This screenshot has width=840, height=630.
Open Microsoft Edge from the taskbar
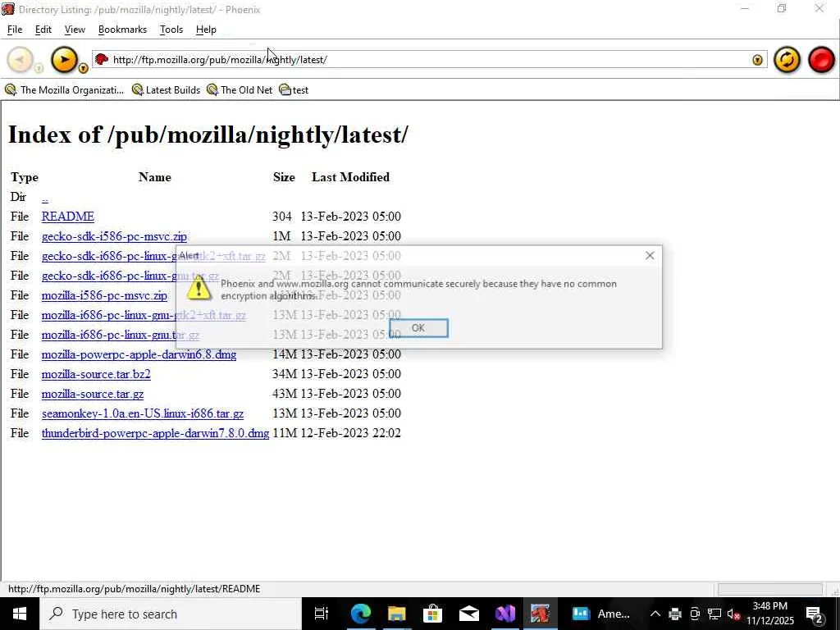click(361, 614)
